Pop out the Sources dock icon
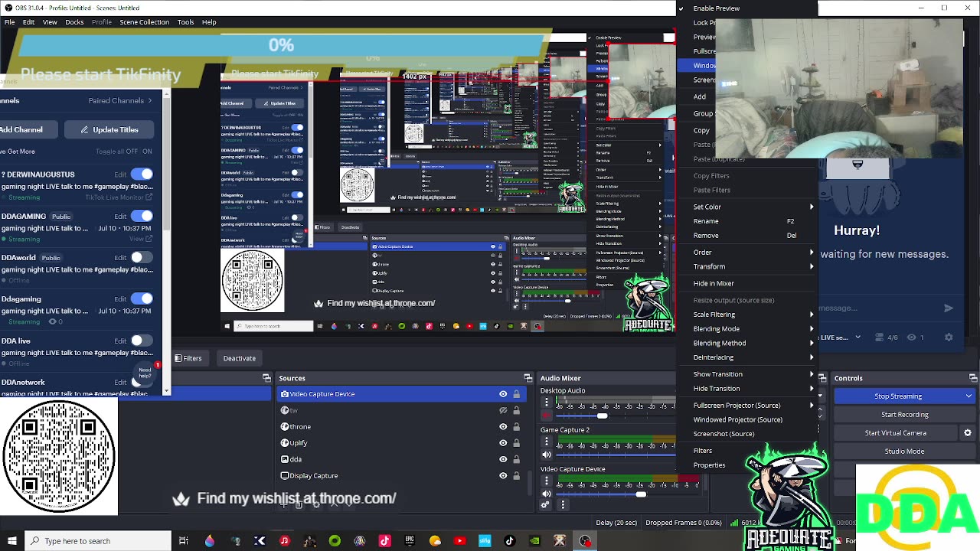The height and width of the screenshot is (551, 980). (528, 378)
